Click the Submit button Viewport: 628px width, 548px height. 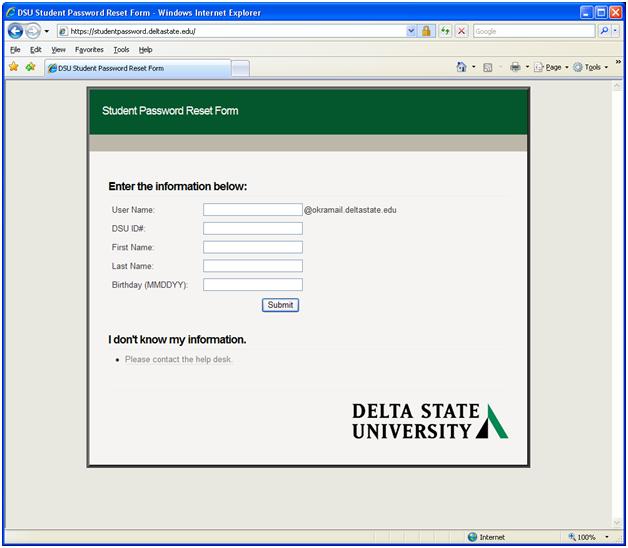click(280, 305)
